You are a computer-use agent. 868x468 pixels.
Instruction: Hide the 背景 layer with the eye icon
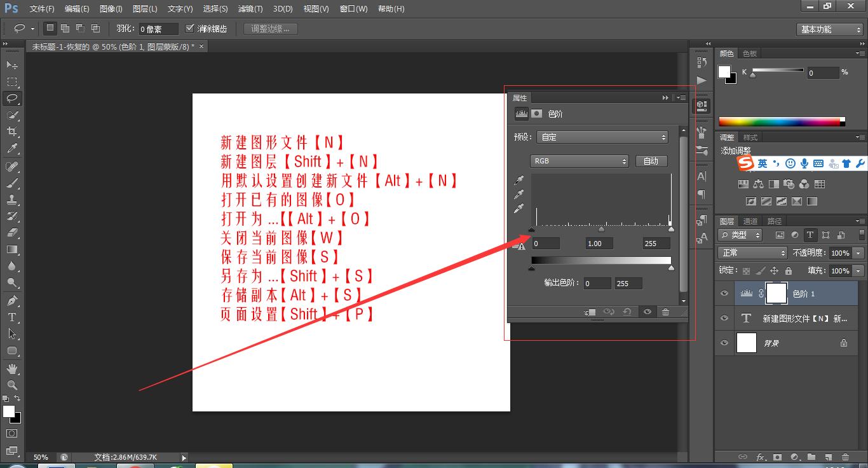724,343
